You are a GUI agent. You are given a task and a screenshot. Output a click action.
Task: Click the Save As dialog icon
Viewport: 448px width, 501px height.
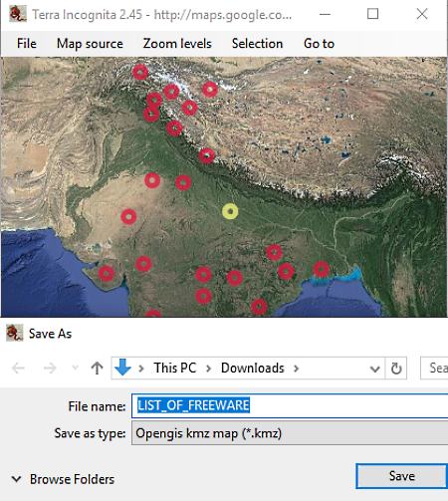tap(15, 333)
